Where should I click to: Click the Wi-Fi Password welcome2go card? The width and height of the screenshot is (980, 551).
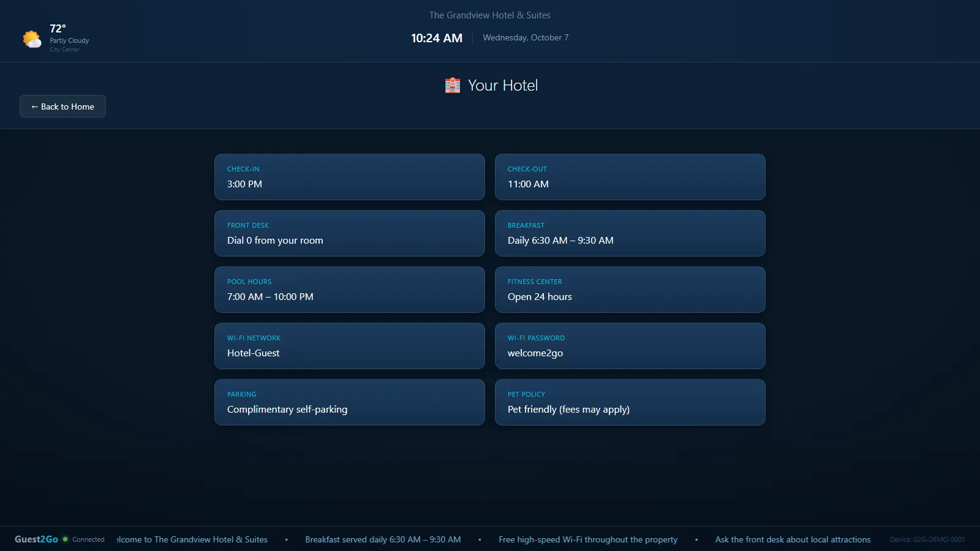630,346
